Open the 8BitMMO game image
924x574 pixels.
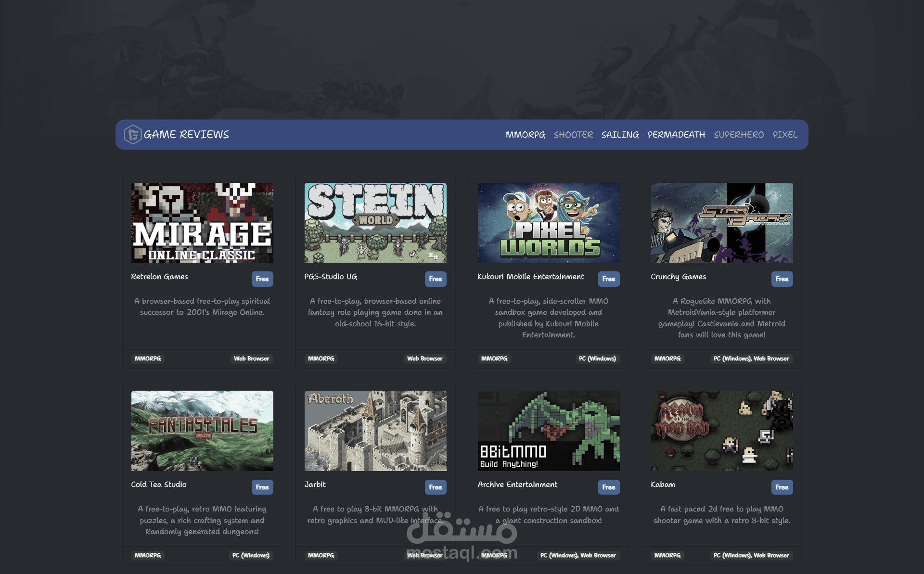[x=549, y=431]
